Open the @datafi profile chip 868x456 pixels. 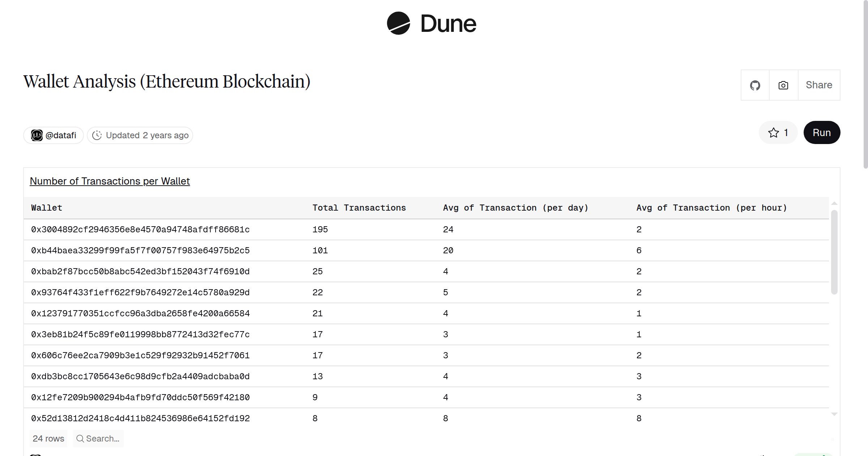(53, 135)
